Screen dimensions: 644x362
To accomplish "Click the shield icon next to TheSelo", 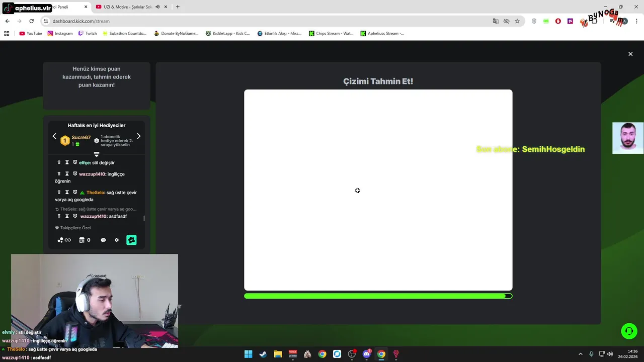I will pyautogui.click(x=75, y=192).
